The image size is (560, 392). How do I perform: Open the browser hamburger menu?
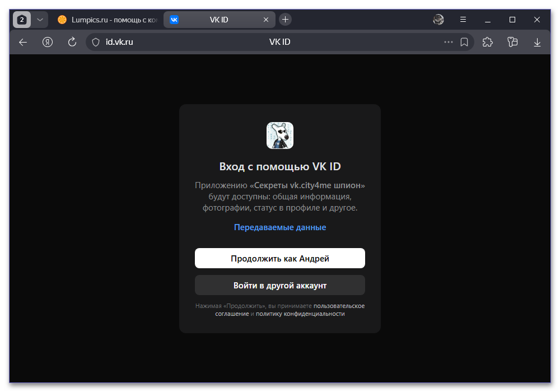(463, 20)
